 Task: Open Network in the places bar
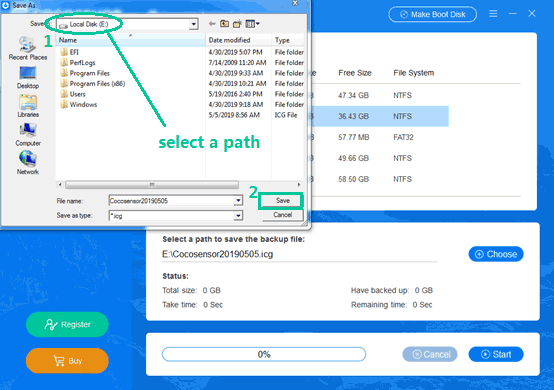(x=28, y=163)
